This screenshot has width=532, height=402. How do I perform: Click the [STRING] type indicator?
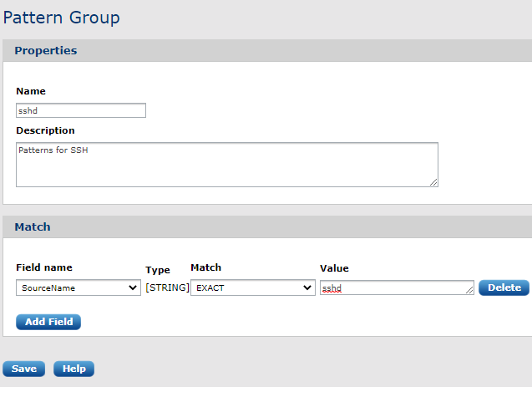pos(167,288)
